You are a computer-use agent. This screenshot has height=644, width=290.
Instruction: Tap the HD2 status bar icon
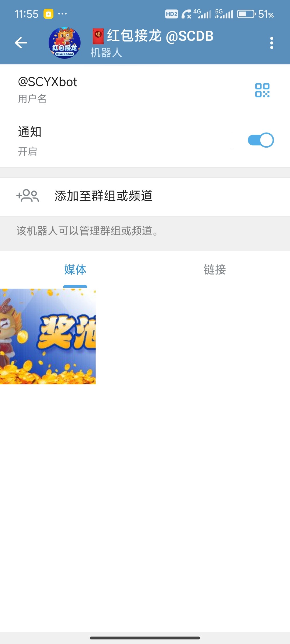pyautogui.click(x=171, y=14)
